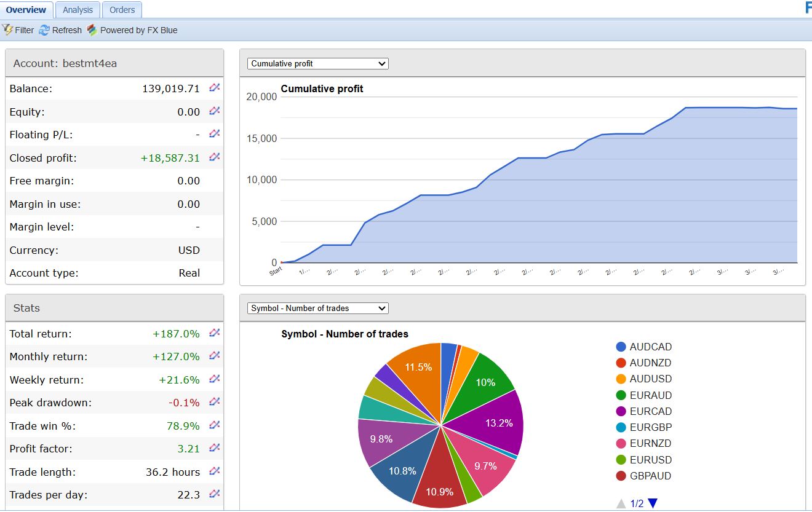Switch to the Analysis tab
Screen dimensions: 812x512
78,9
